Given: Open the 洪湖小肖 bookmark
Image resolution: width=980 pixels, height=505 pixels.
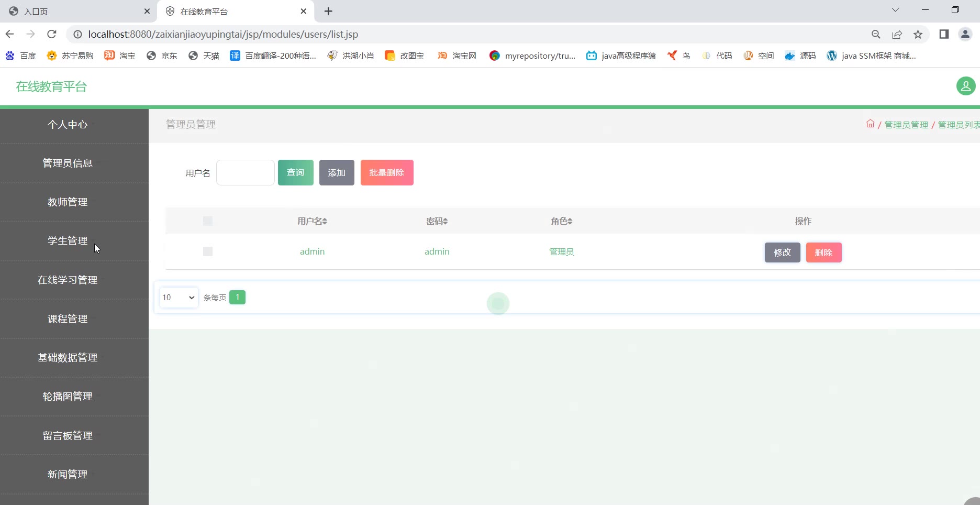Looking at the screenshot, I should (x=351, y=56).
